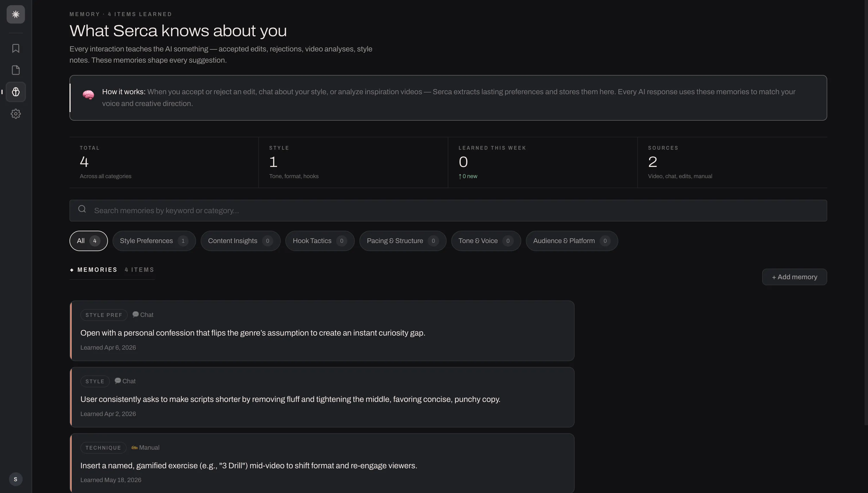Click the pink brain emoji icon

88,95
